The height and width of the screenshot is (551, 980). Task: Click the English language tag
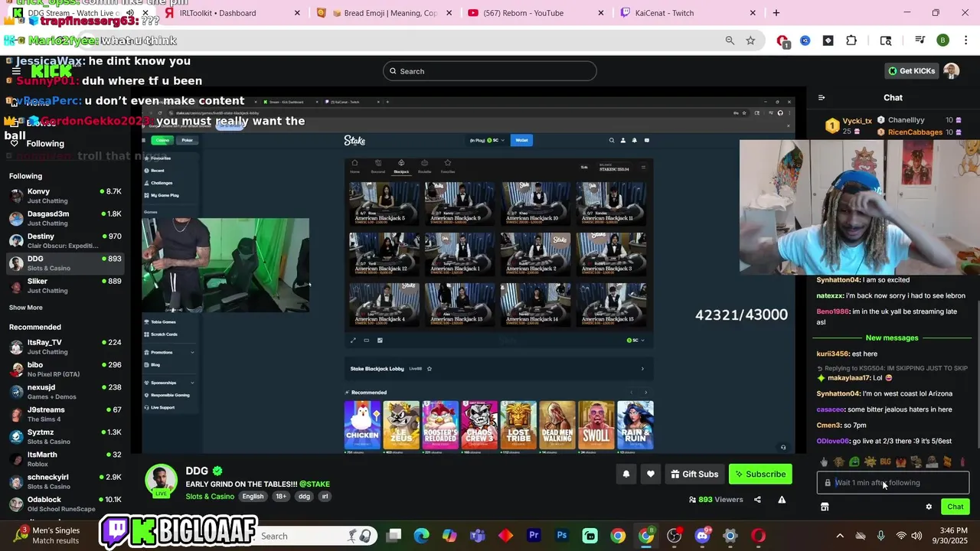(253, 497)
